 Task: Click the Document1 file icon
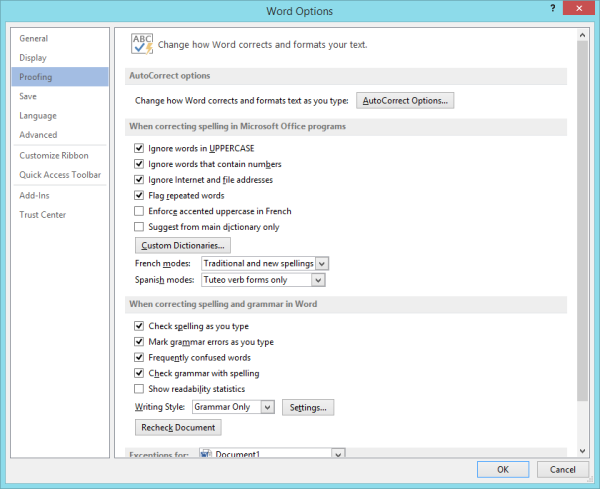[206, 453]
